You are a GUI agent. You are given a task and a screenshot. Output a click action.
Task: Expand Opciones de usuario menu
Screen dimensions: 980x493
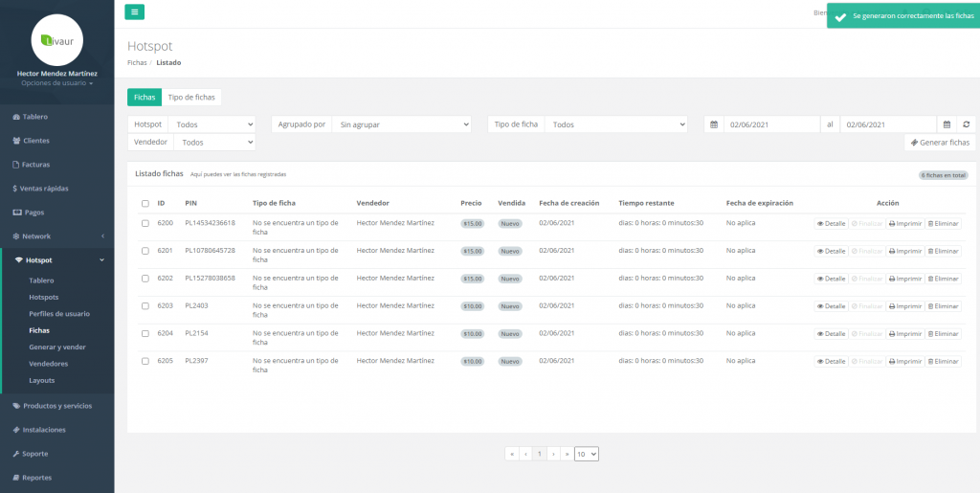(x=56, y=83)
